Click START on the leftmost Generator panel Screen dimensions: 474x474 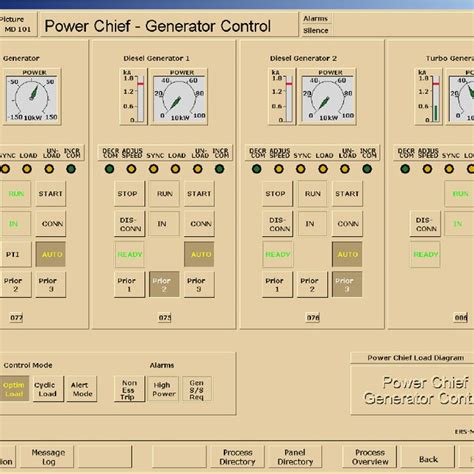point(51,194)
